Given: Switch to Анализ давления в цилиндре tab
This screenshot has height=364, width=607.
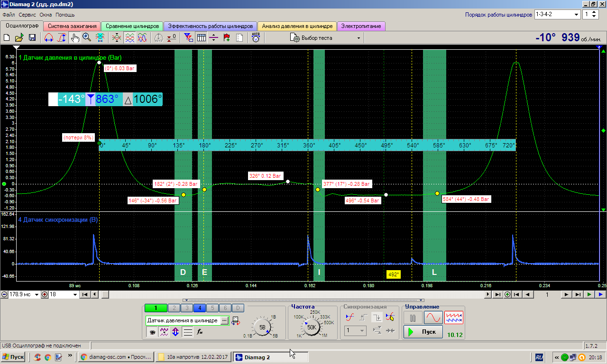Looking at the screenshot, I should 297,26.
